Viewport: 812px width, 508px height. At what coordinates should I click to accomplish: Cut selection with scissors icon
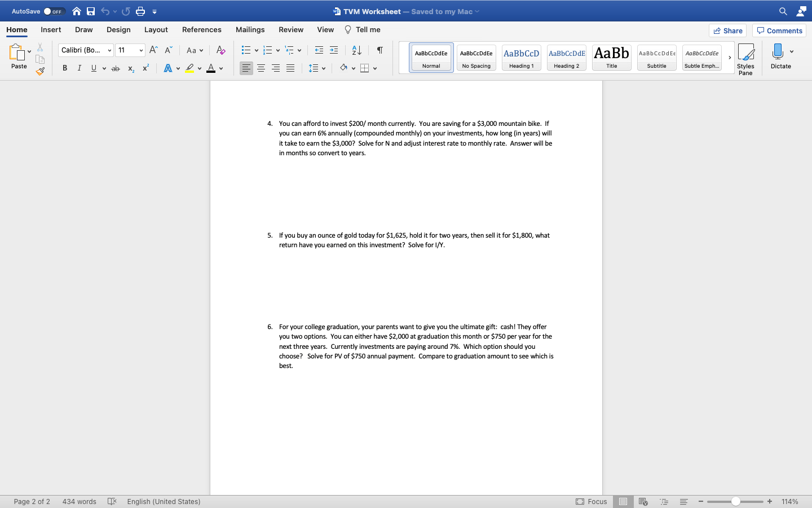(40, 47)
